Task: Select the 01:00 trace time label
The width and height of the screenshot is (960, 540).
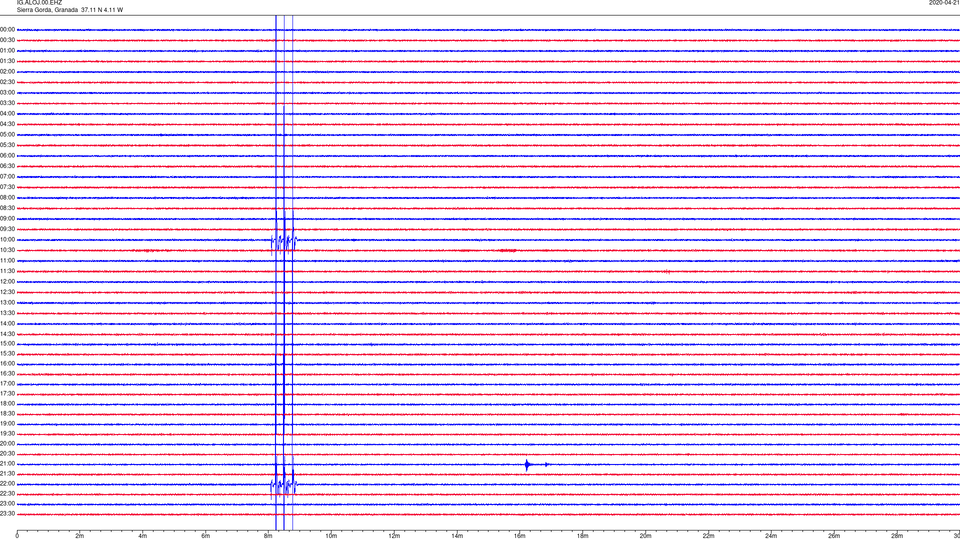Action: coord(7,51)
